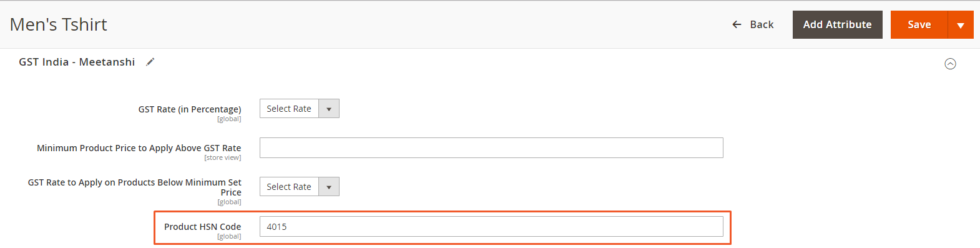Screen dimensions: 980x248
Task: Open the Below Minimum Set Price rate select box
Action: click(x=300, y=187)
